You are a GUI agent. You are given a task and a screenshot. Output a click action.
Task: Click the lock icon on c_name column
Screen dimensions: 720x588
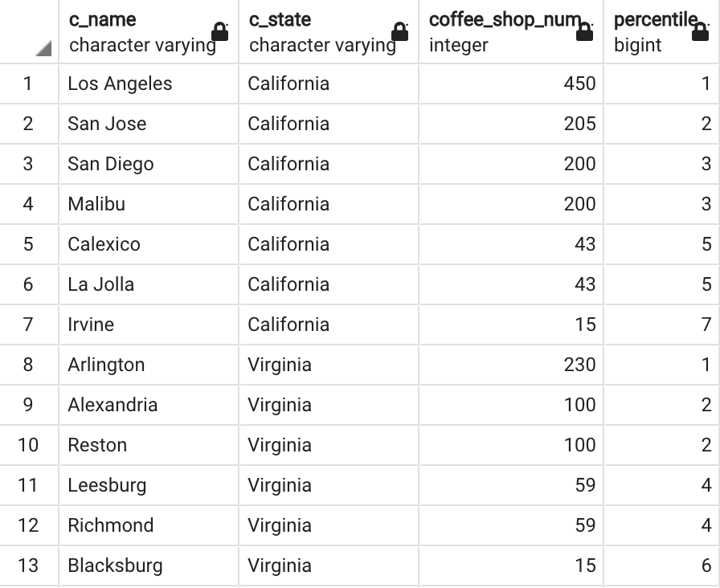coord(220,31)
